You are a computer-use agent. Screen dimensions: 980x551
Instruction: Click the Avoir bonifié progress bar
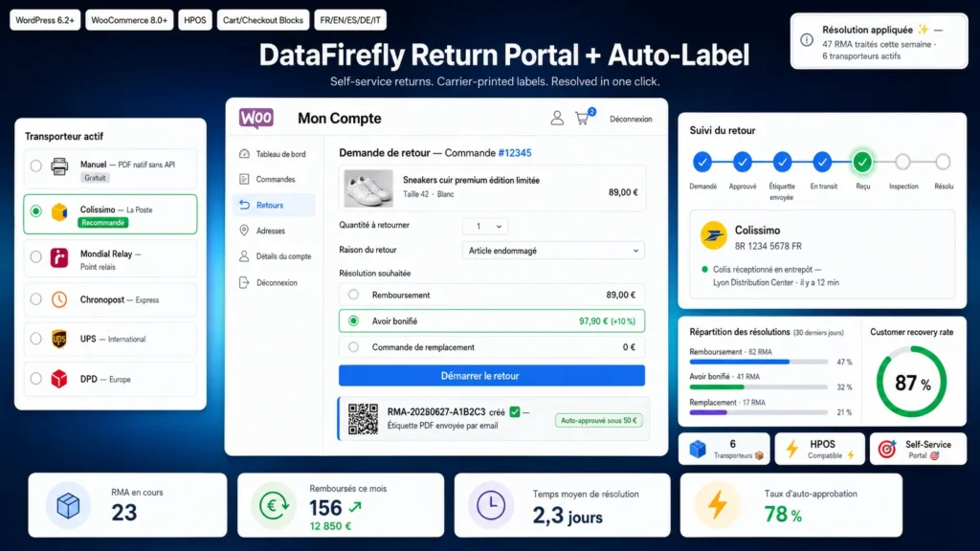[758, 387]
